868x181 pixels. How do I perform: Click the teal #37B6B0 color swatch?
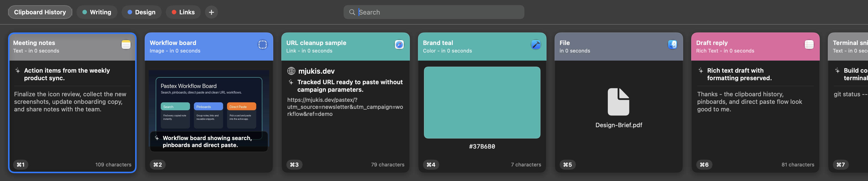[482, 103]
